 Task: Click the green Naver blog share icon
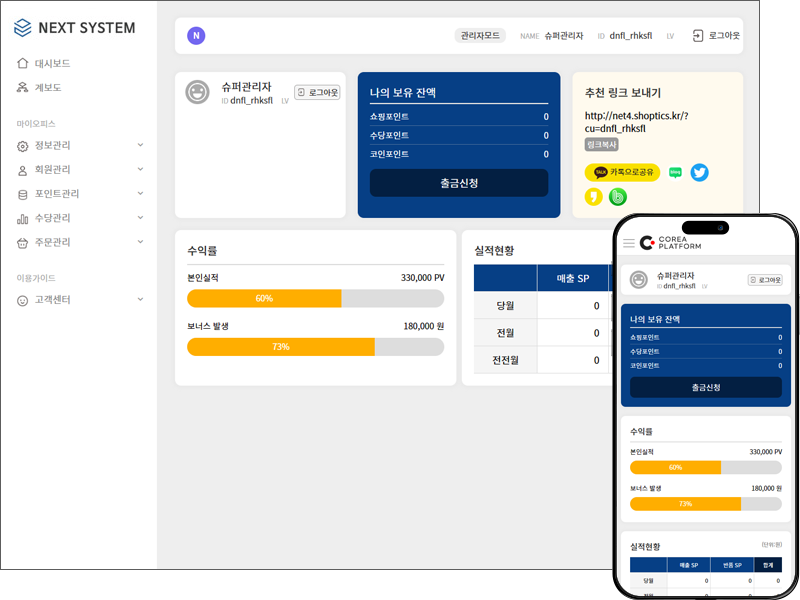pyautogui.click(x=676, y=172)
